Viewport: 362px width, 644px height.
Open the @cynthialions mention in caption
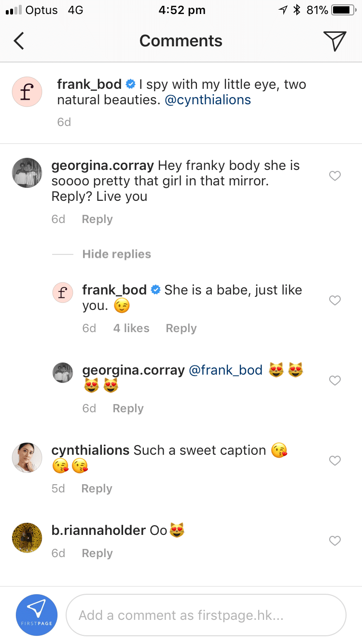208,100
